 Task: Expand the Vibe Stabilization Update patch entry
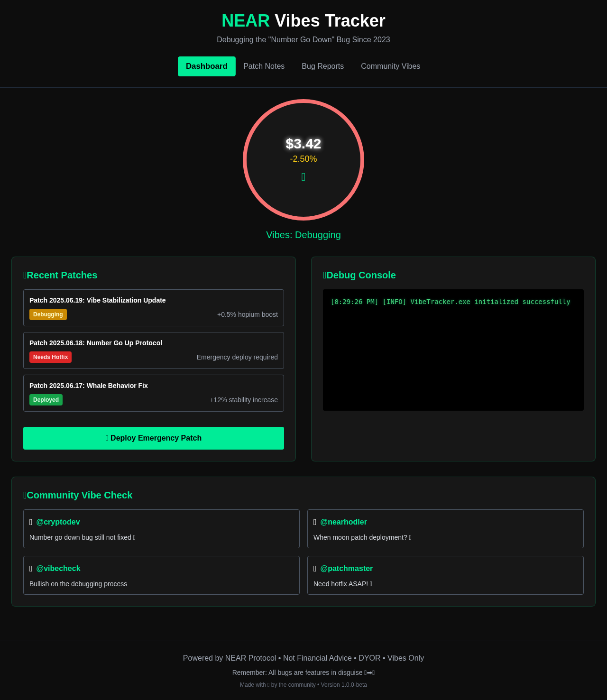153,307
